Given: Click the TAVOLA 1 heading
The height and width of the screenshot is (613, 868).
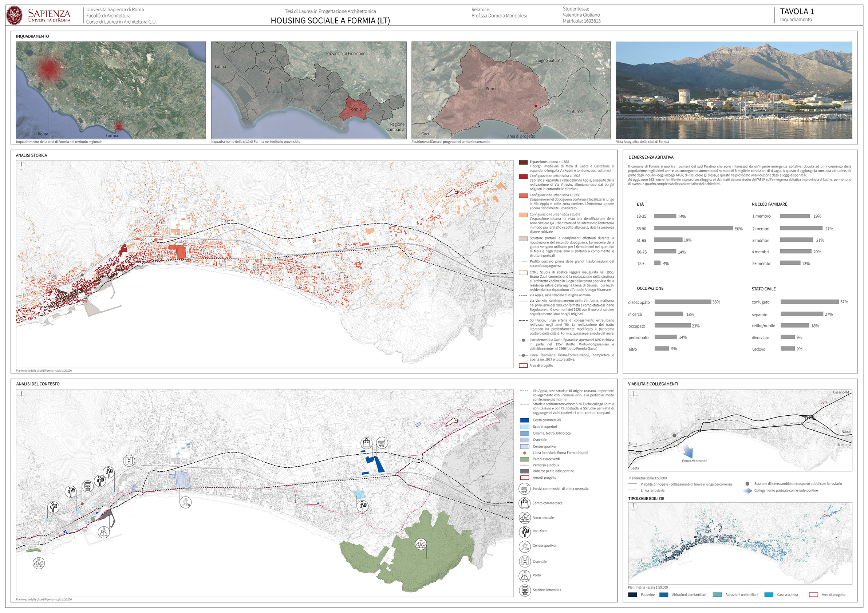Looking at the screenshot, I should [797, 12].
